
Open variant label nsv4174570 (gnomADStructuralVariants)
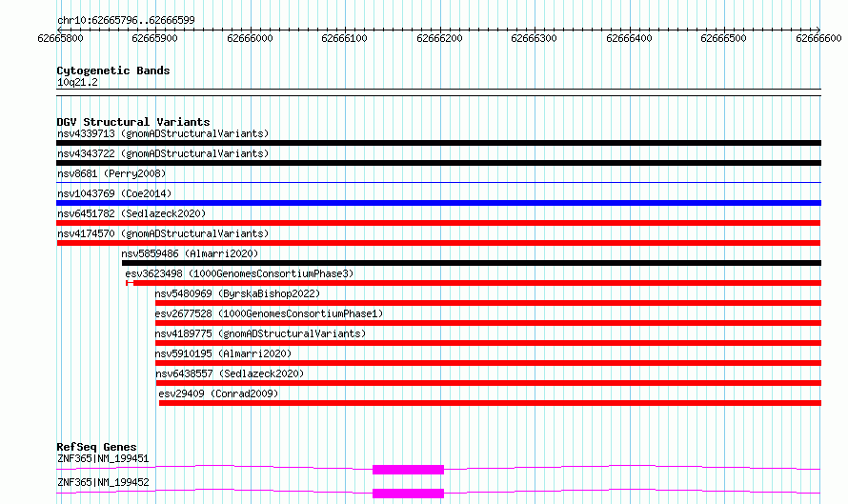click(163, 233)
